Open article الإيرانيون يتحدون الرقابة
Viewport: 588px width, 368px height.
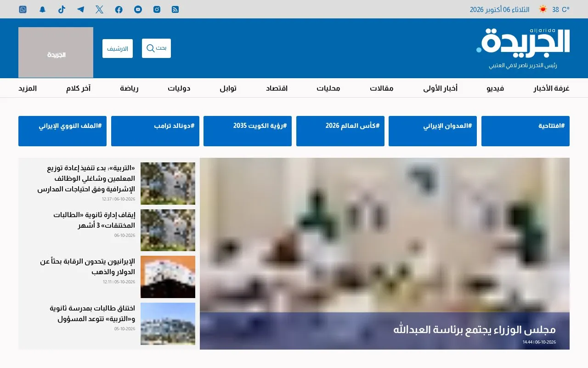coord(88,267)
